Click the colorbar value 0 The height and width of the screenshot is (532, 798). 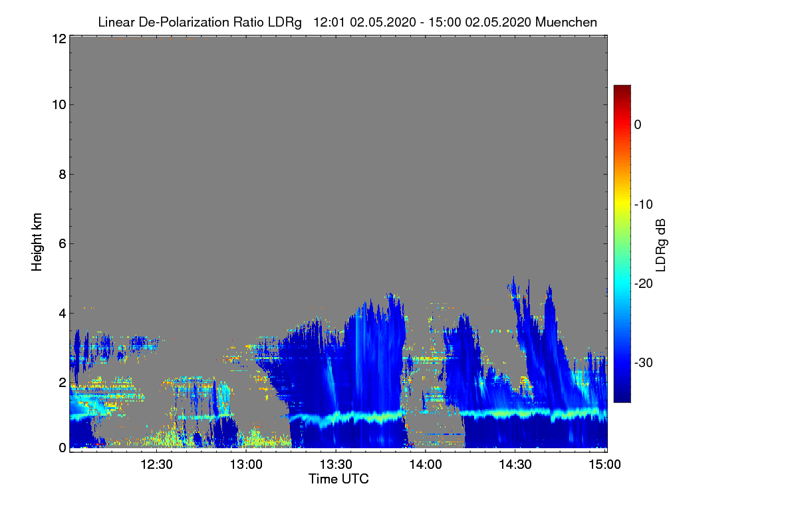638,124
